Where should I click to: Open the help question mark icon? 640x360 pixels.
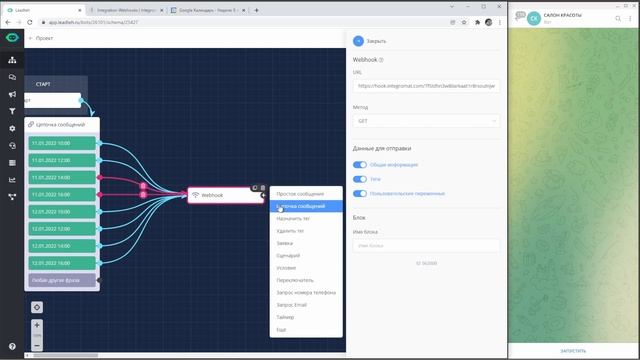[x=12, y=347]
